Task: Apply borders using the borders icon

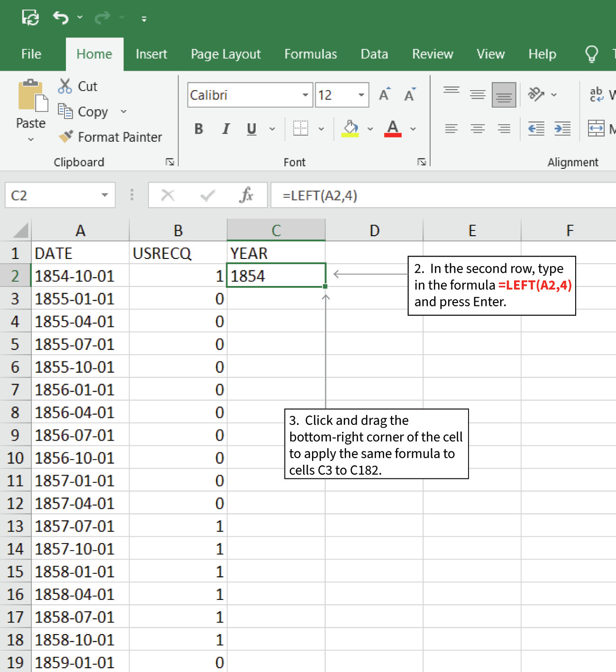Action: [301, 128]
